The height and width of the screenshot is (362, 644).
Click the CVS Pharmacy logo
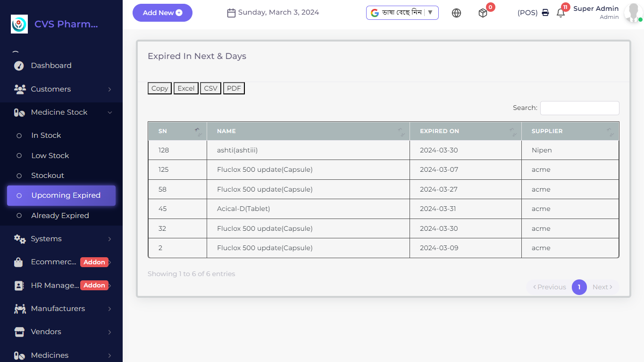(x=19, y=24)
